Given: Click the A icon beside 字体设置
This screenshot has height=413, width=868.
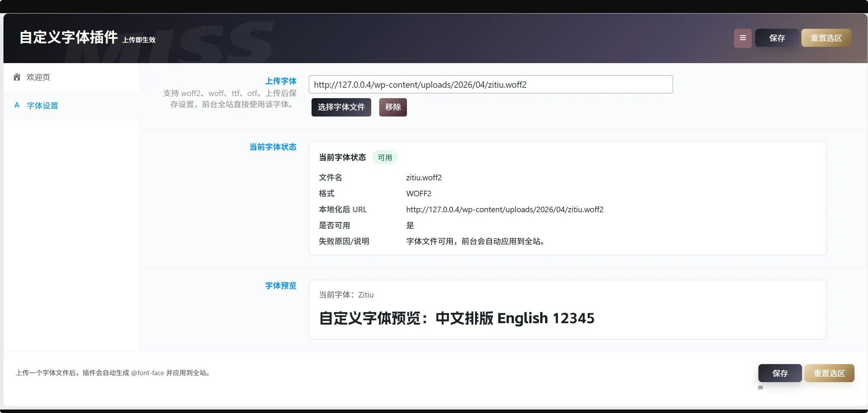Looking at the screenshot, I should [x=17, y=105].
